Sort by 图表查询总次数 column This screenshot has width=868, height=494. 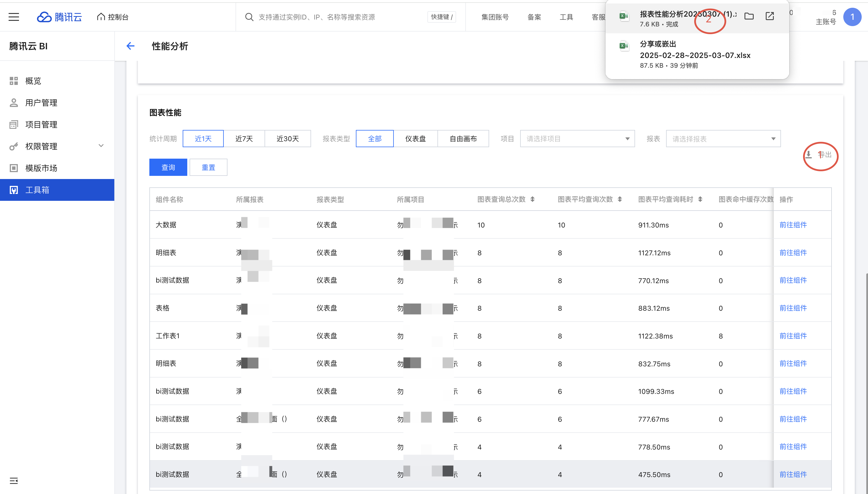point(532,199)
